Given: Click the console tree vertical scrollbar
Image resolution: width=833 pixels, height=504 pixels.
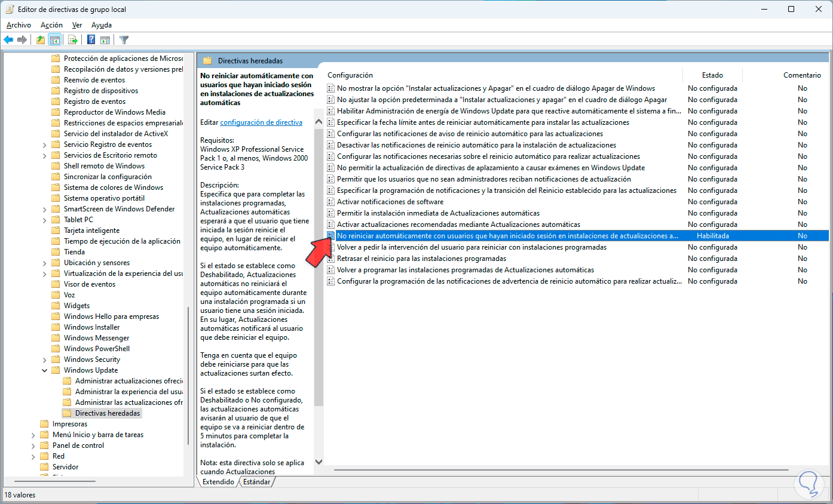Looking at the screenshot, I should [x=188, y=376].
